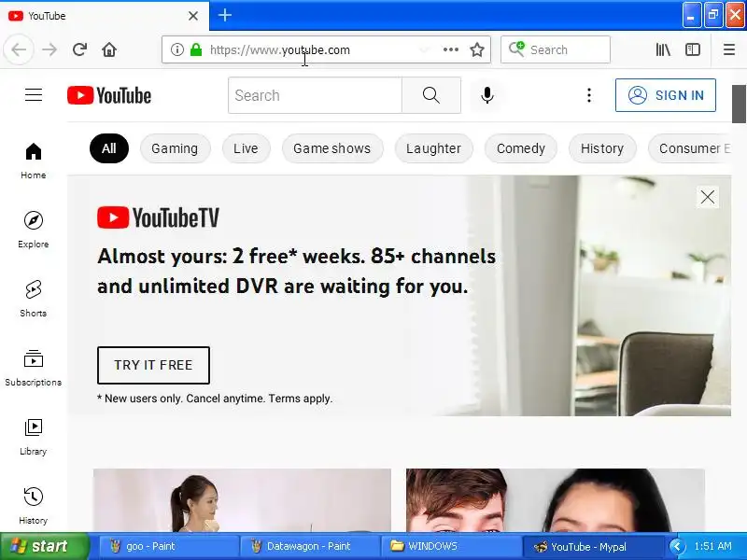This screenshot has width=747, height=560.
Task: Show site information for youtube.com
Action: (176, 49)
